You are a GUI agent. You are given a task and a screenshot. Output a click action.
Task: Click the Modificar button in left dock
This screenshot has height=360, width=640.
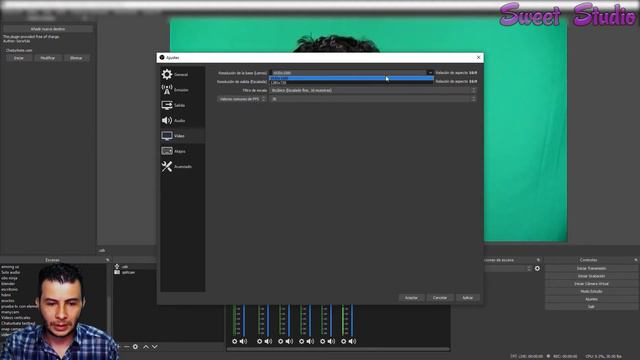click(47, 58)
